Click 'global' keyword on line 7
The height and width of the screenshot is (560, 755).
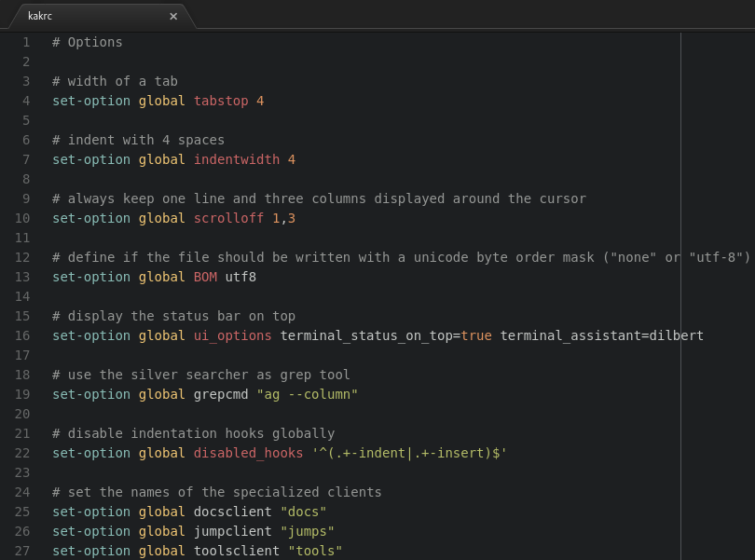[162, 159]
